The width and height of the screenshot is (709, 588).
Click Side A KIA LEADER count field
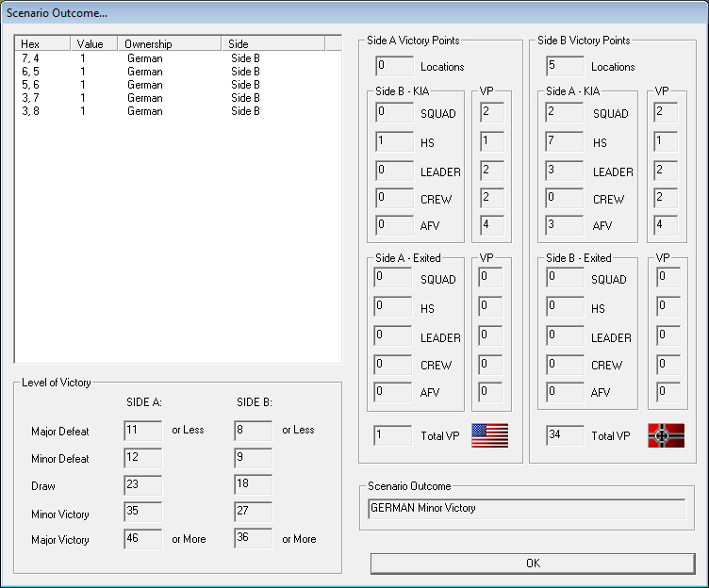click(x=565, y=171)
